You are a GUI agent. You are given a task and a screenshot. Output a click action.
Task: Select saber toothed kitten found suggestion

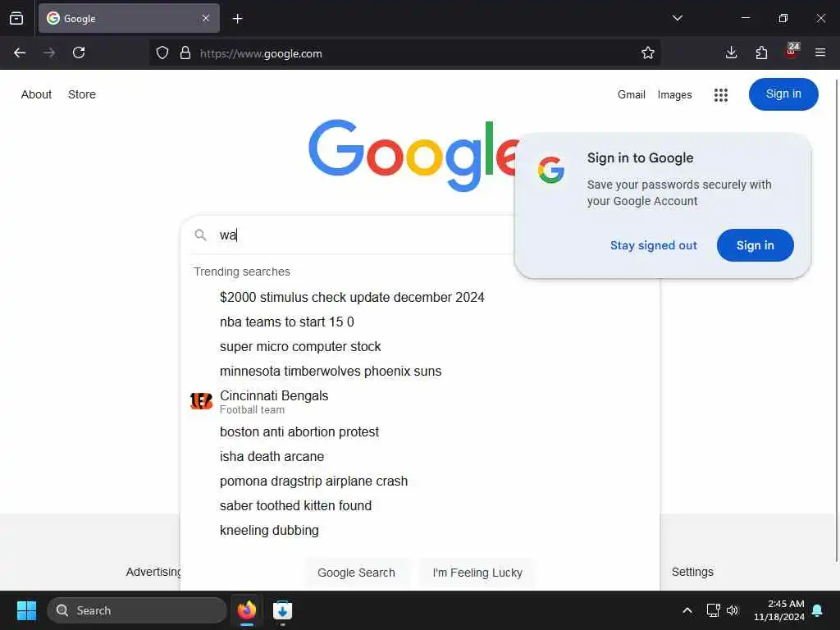(295, 505)
